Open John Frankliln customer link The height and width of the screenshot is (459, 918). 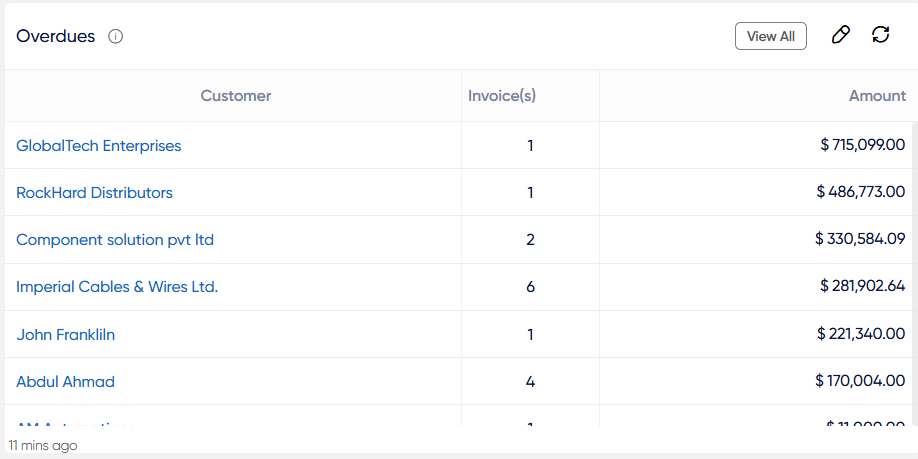(x=66, y=335)
